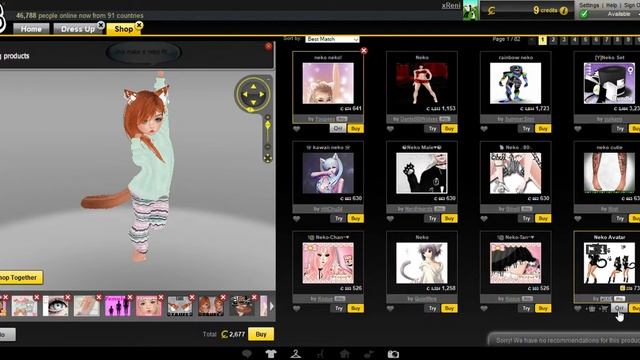Click the eye thumbnail in outfit strip
640x360 pixels.
tap(55, 307)
